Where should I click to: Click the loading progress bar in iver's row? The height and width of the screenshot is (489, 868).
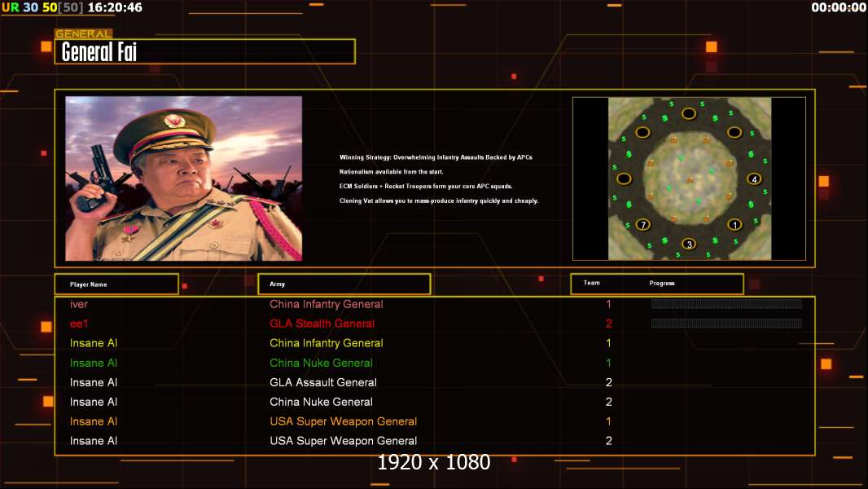click(726, 303)
